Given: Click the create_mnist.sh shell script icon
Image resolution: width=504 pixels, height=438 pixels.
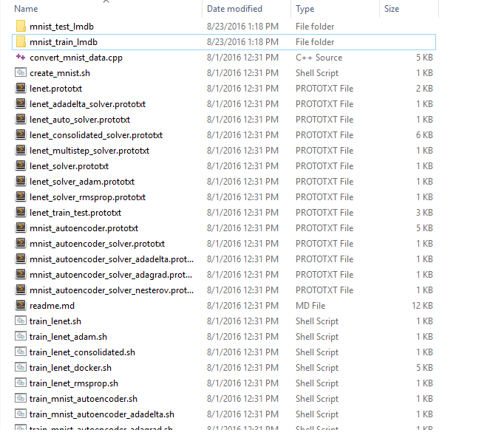Looking at the screenshot, I should (x=21, y=72).
